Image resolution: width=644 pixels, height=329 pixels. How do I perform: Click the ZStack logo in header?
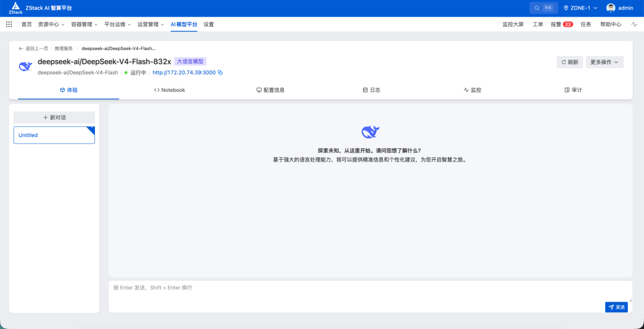[15, 8]
